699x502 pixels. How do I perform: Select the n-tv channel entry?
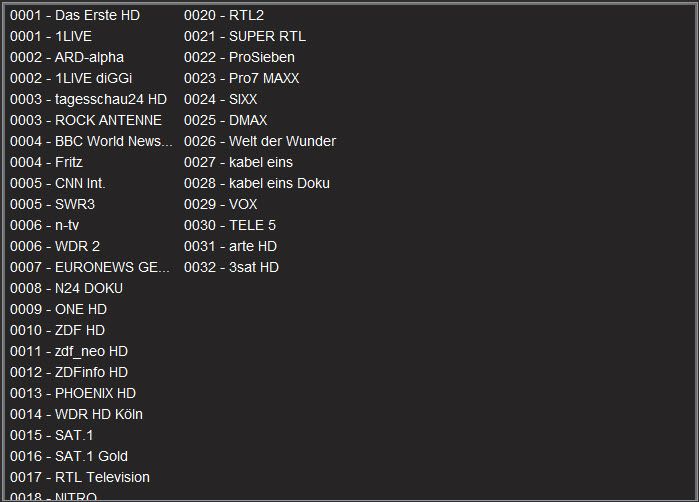click(45, 225)
